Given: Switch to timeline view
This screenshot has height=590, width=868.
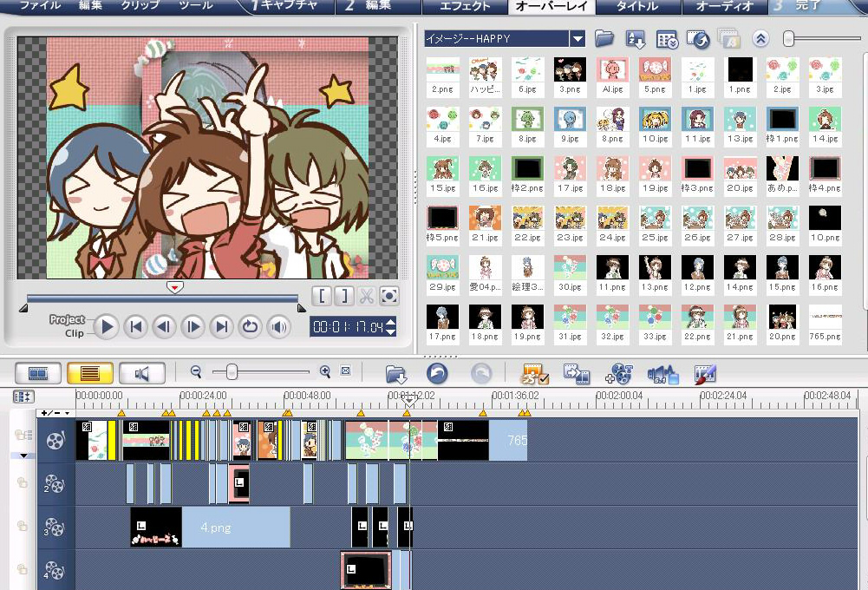Looking at the screenshot, I should tap(90, 373).
